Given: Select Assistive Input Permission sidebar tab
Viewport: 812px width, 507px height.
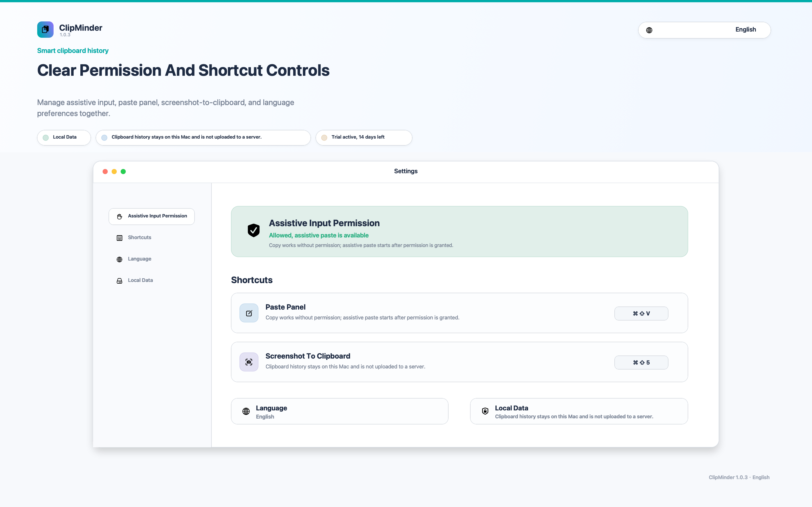Looking at the screenshot, I should click(152, 216).
